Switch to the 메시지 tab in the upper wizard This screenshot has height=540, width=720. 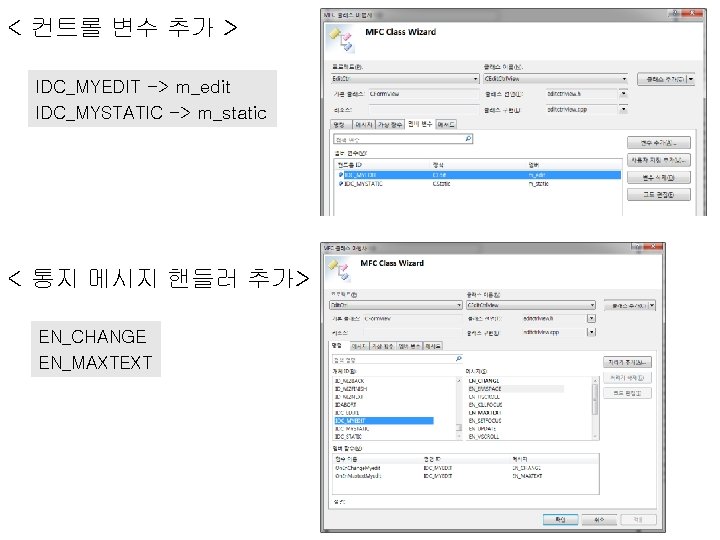(x=364, y=124)
